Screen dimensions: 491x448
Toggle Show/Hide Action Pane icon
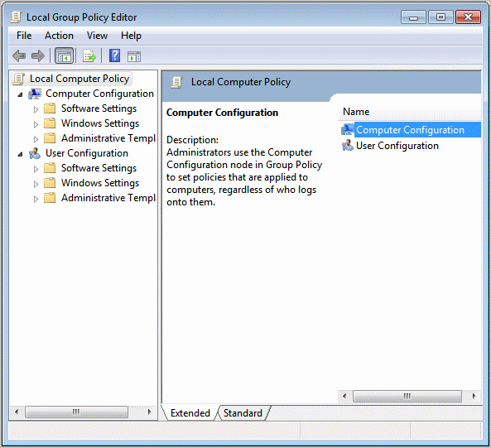pyautogui.click(x=134, y=56)
